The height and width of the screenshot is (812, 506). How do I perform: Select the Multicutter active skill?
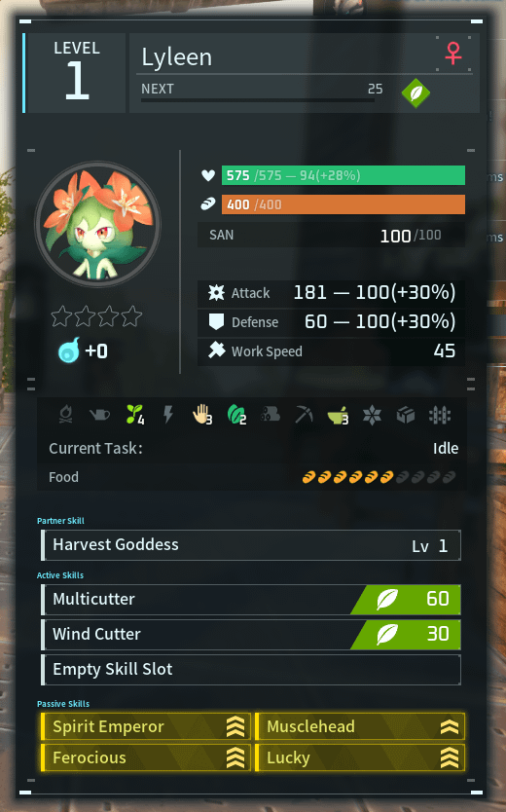point(251,599)
